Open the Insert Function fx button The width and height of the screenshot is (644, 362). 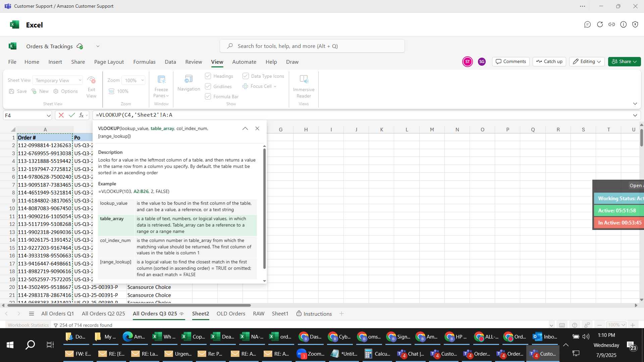coord(81,115)
